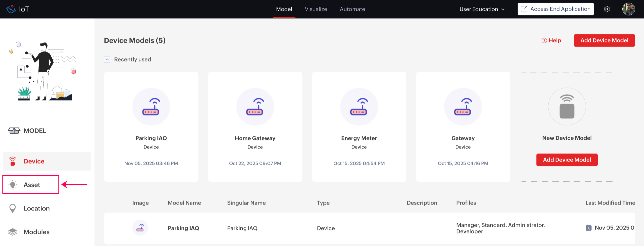Collapse the Recently used section

[x=107, y=59]
